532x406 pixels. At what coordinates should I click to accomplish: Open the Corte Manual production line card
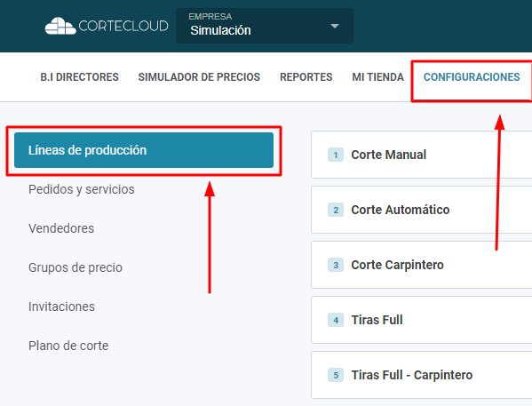point(421,155)
